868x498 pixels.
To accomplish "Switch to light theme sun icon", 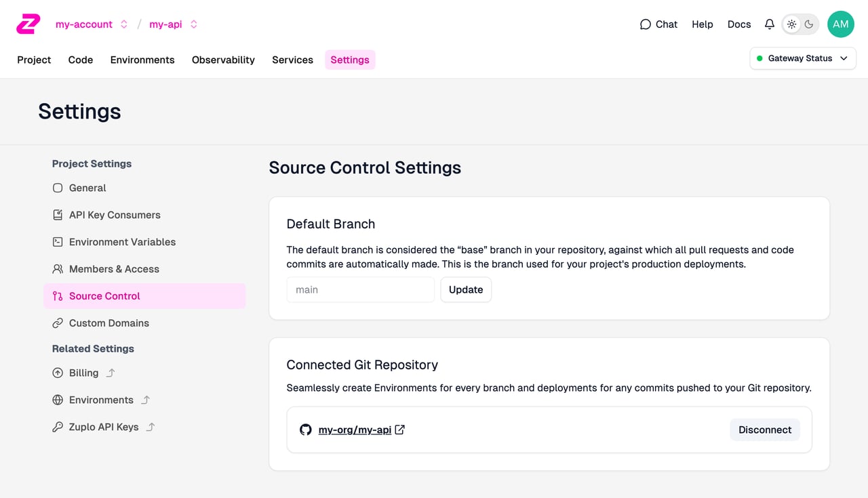I will [791, 24].
